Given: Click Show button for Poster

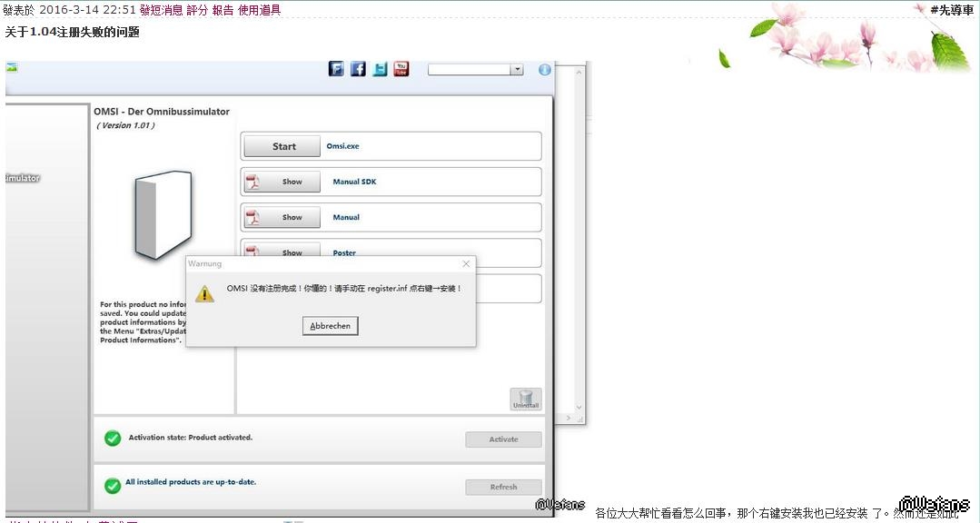Looking at the screenshot, I should click(x=282, y=250).
